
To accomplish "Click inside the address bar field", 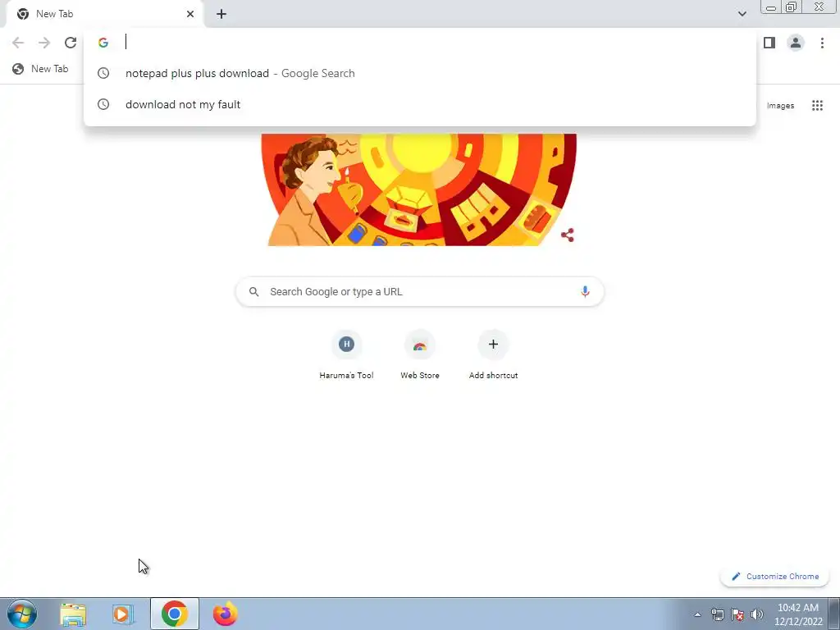I will [x=420, y=43].
